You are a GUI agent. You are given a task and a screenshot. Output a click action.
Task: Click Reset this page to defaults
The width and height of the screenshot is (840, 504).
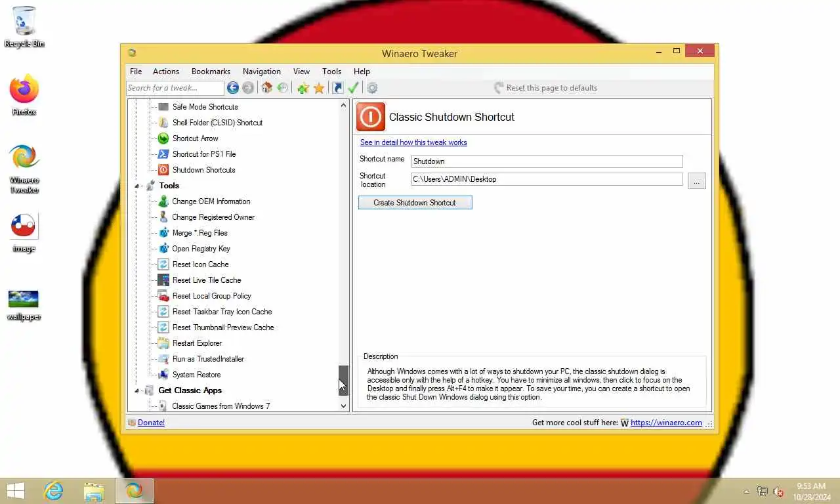(x=545, y=88)
